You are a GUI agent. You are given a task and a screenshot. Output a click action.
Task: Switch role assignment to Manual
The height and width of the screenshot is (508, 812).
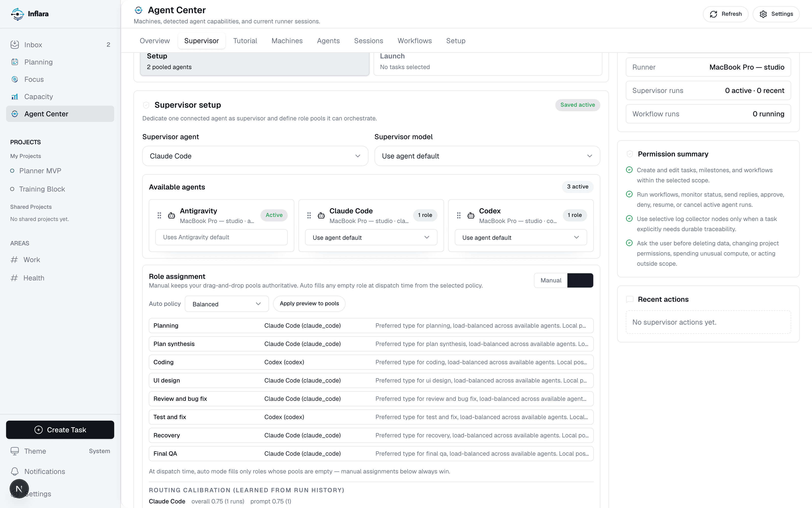[551, 280]
